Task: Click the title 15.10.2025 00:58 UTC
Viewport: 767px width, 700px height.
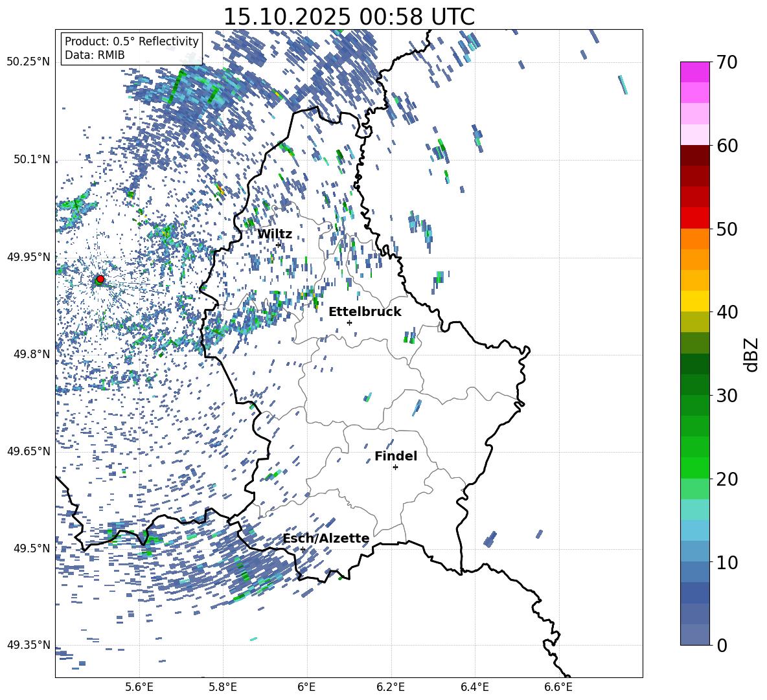Action: click(x=349, y=17)
